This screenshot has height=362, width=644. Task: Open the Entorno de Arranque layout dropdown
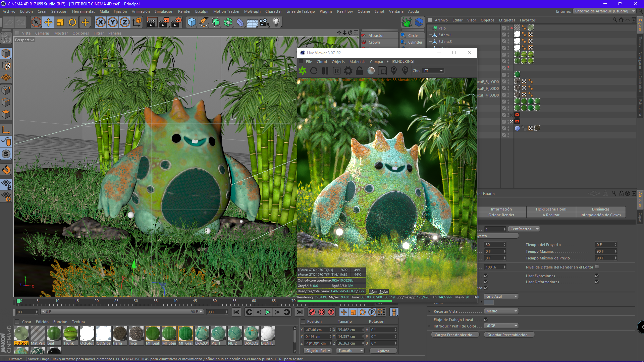[604, 11]
